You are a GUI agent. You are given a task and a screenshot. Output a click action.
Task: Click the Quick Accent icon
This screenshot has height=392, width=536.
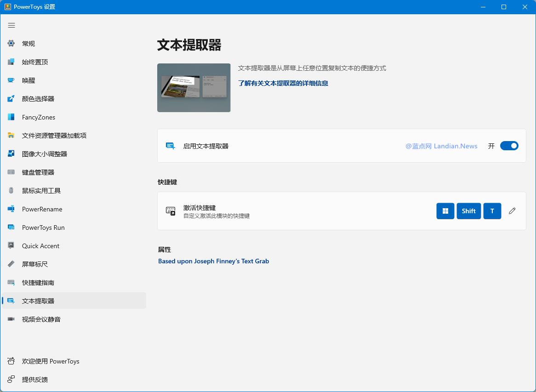click(11, 246)
